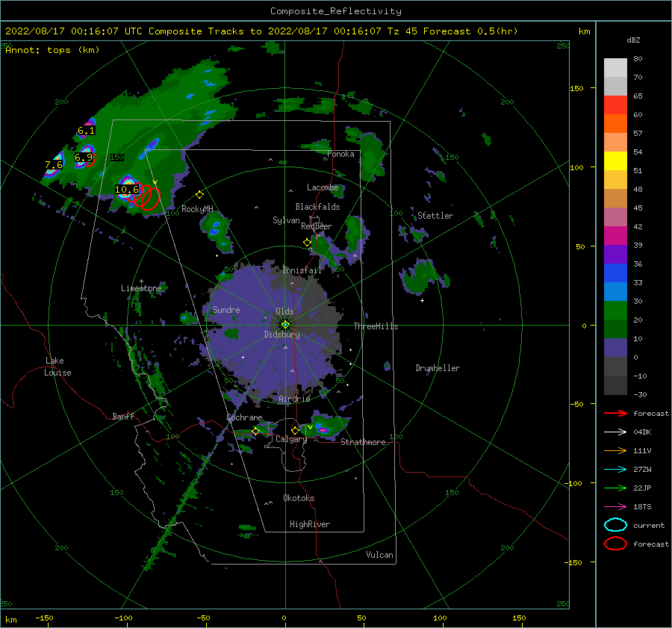This screenshot has height=628, width=672.
Task: Click the UTC timestamp header line
Action: point(261,31)
